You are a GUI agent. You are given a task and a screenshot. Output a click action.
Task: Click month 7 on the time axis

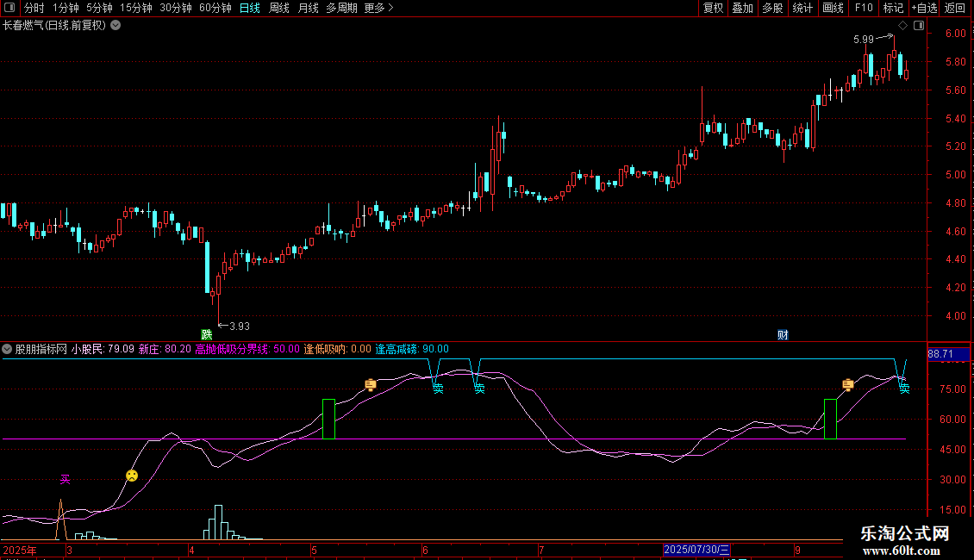point(541,551)
